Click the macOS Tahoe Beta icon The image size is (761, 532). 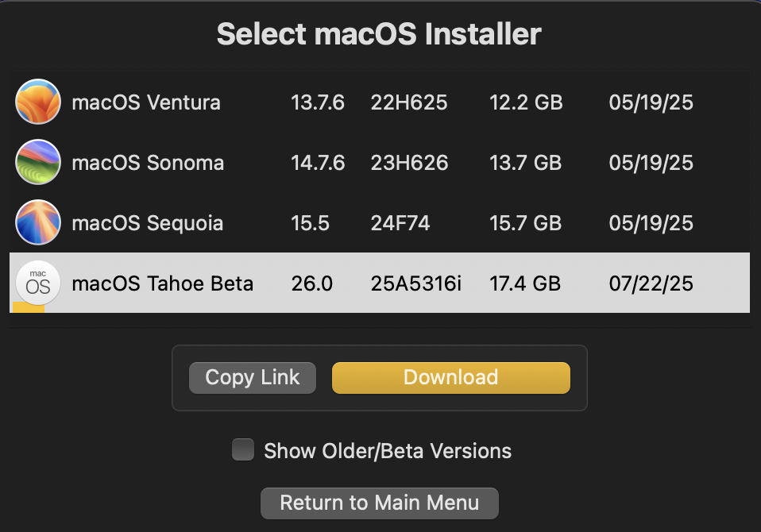pos(38,283)
